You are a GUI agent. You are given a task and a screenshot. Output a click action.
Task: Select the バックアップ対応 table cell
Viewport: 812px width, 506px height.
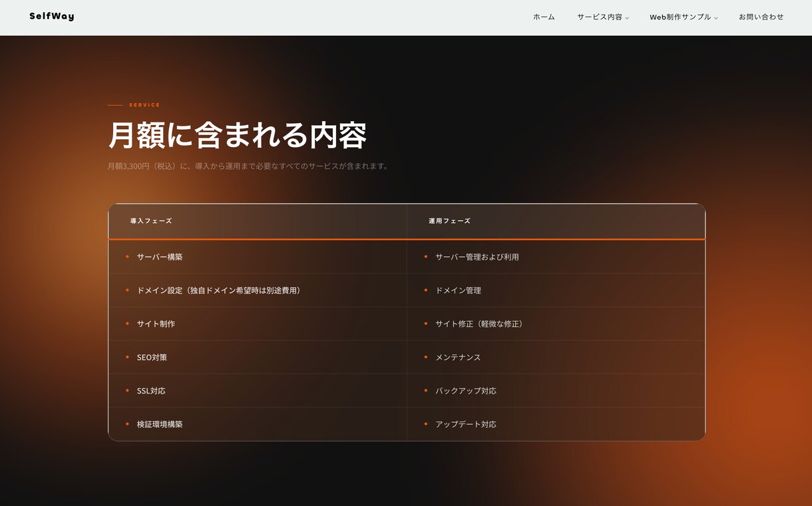click(556, 391)
